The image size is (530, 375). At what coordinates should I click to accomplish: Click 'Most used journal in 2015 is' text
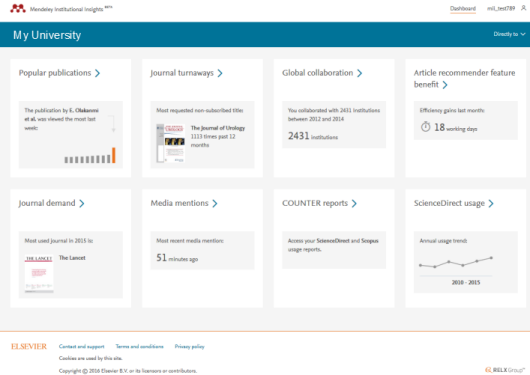coord(59,241)
